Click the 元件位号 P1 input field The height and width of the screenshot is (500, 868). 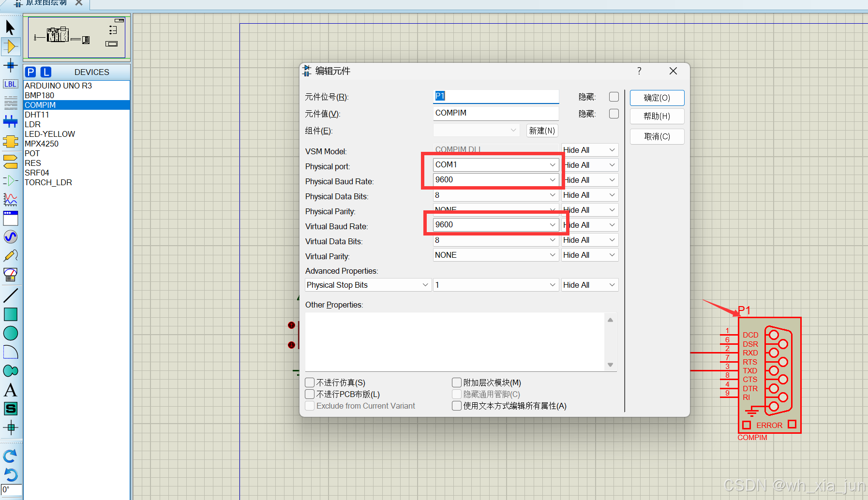496,96
